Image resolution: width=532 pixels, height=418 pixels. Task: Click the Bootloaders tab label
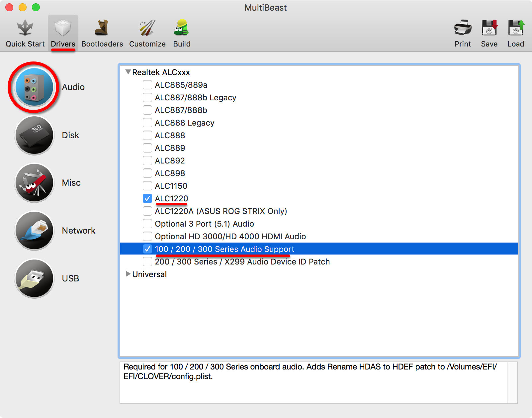click(x=102, y=44)
